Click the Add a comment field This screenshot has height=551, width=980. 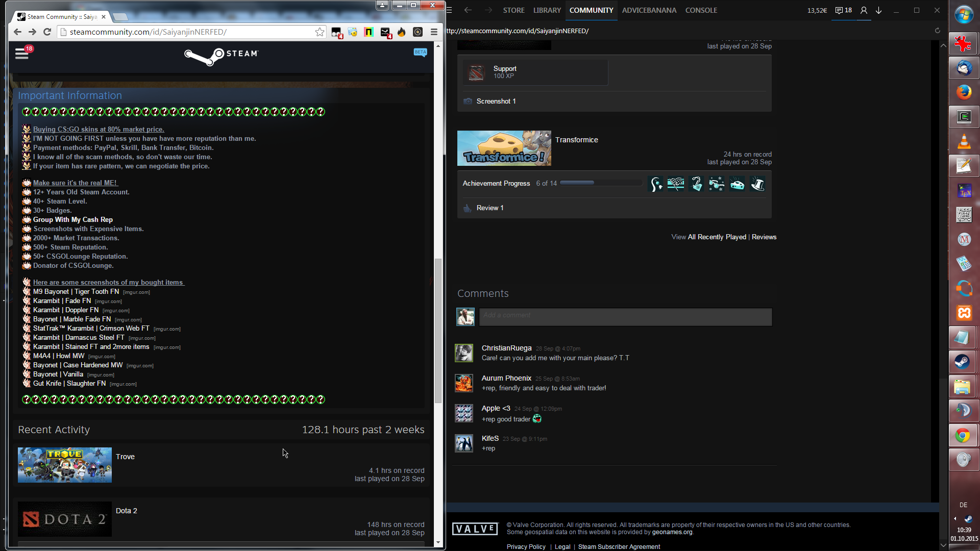tap(625, 316)
